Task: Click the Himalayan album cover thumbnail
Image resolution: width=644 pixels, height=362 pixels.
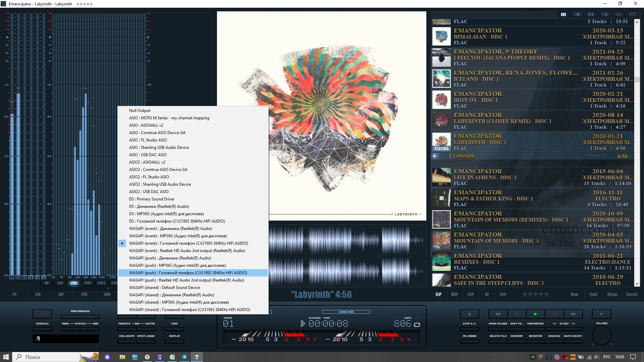Action: pyautogui.click(x=441, y=37)
